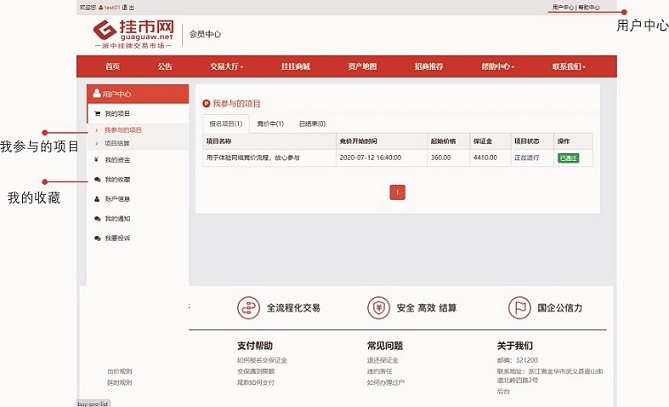
Task: Click the chat icon beside 我要投诉
Action: 97,238
